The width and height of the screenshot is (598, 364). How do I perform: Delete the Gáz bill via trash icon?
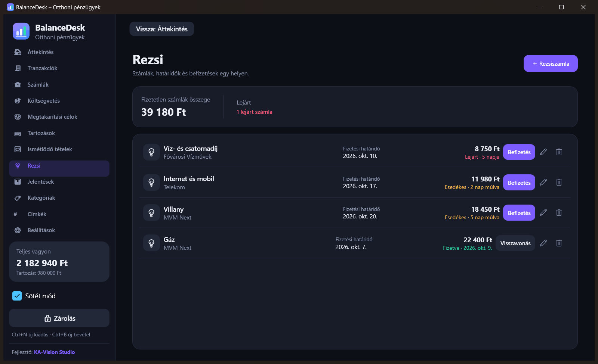(559, 243)
